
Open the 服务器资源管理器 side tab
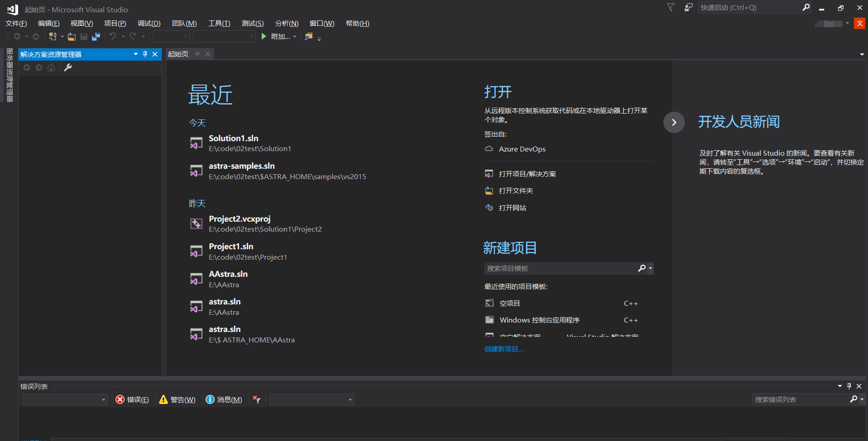point(10,75)
